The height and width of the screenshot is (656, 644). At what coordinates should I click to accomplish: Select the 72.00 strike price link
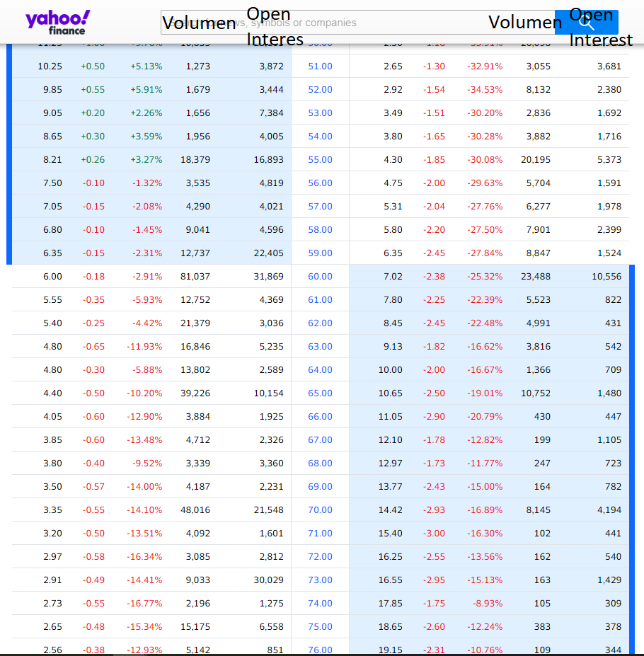click(x=320, y=556)
